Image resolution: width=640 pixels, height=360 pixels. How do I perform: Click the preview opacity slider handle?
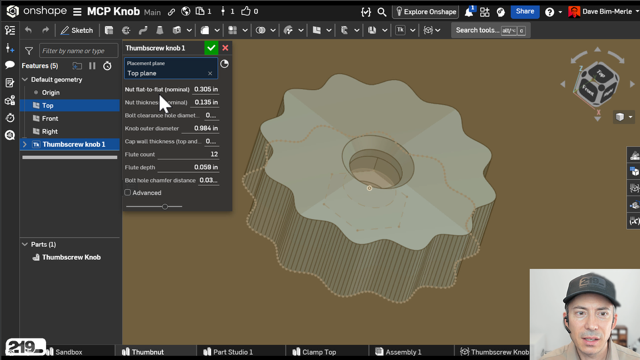click(x=165, y=207)
